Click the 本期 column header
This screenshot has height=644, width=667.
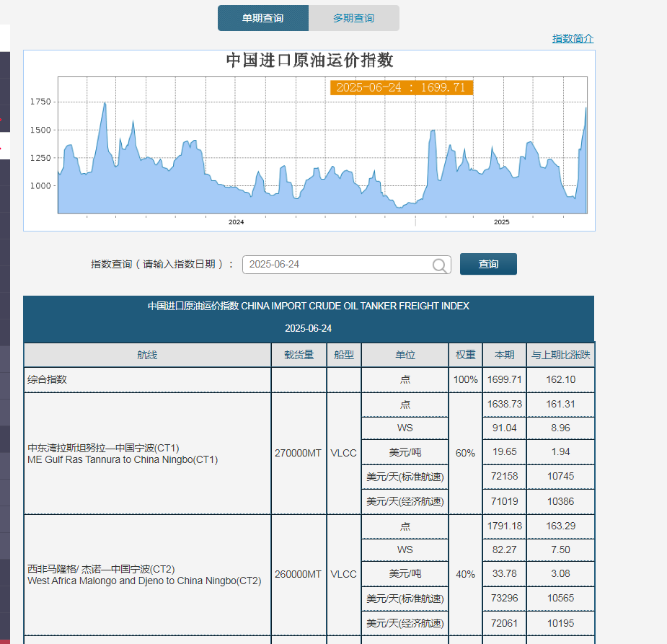pos(505,355)
